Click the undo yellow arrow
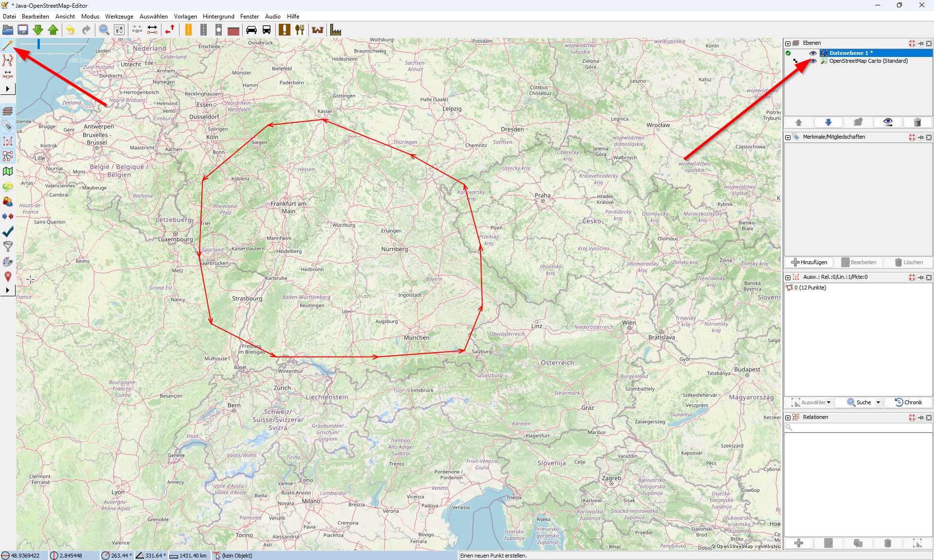The width and height of the screenshot is (934, 560). click(x=71, y=30)
